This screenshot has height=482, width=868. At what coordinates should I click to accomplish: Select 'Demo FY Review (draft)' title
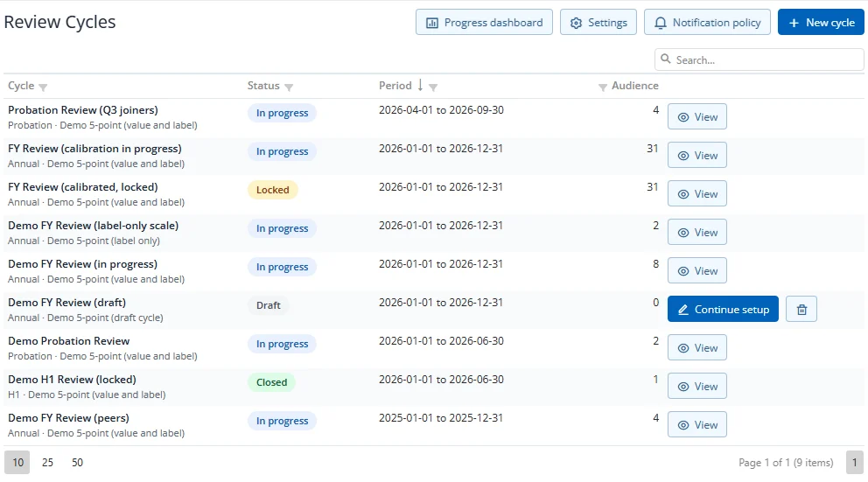point(67,302)
